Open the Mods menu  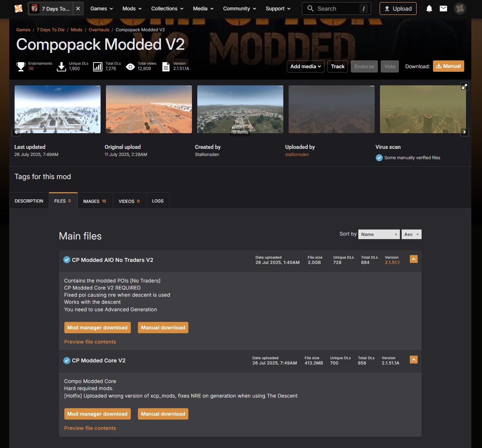(x=132, y=9)
